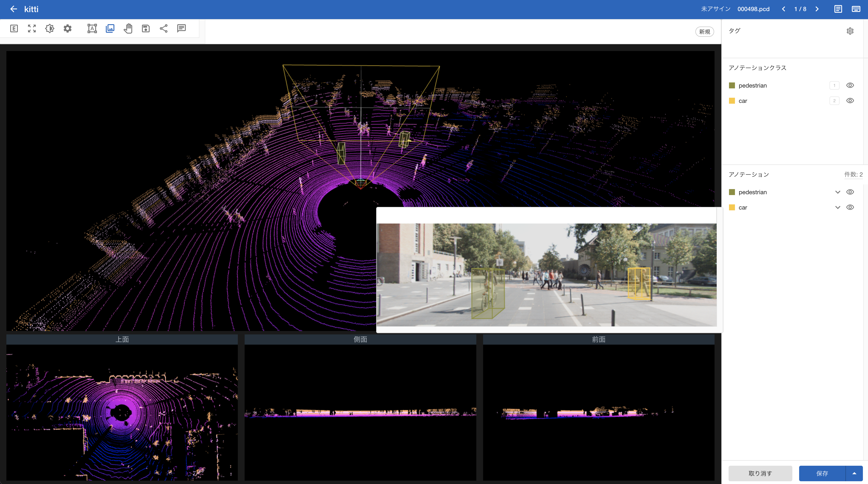Hide the pedestrian annotation class
Viewport: 868px width, 484px height.
click(850, 85)
